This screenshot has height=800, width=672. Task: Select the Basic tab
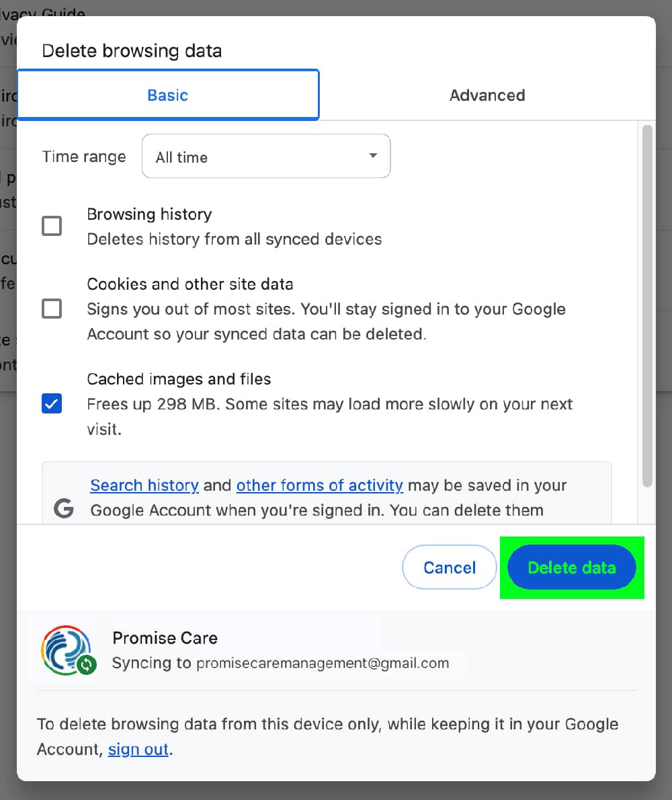[167, 95]
